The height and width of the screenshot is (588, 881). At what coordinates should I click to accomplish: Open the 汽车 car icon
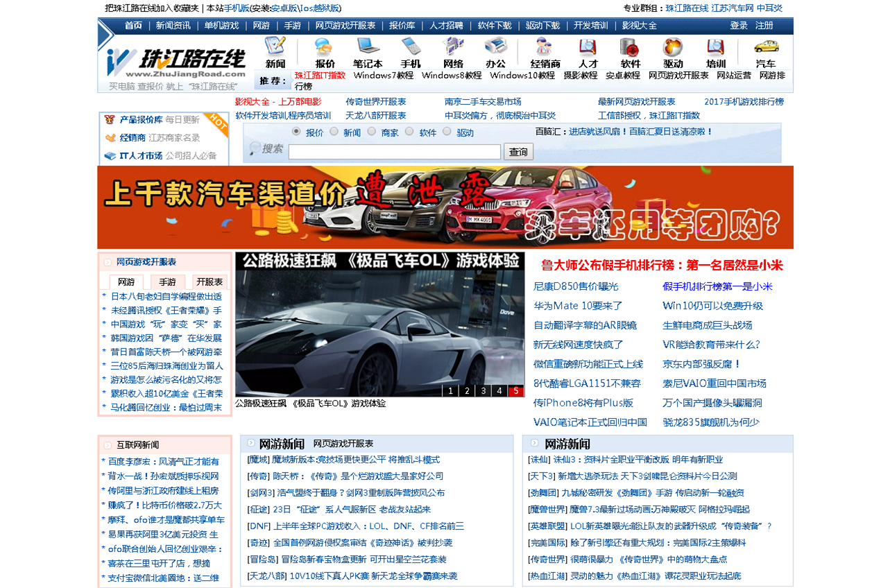click(766, 46)
